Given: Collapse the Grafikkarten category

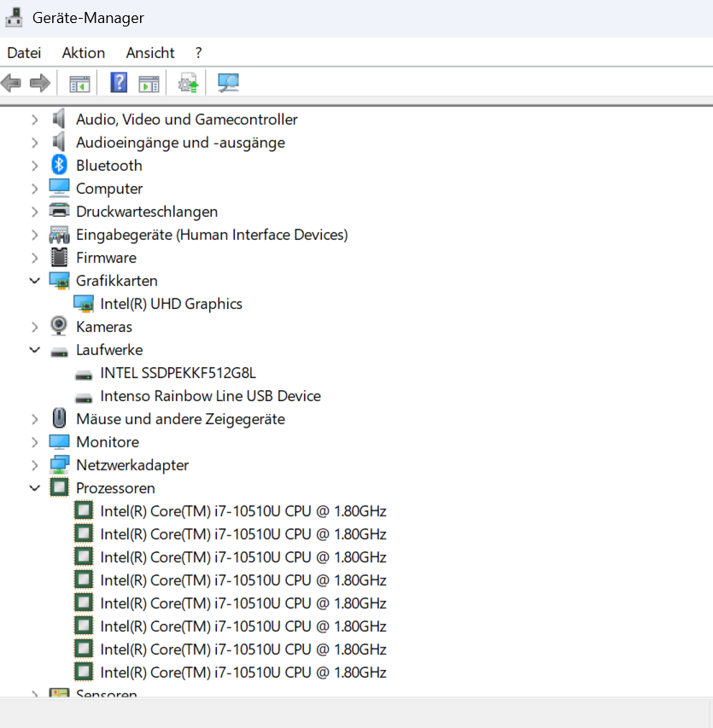Looking at the screenshot, I should 35,281.
